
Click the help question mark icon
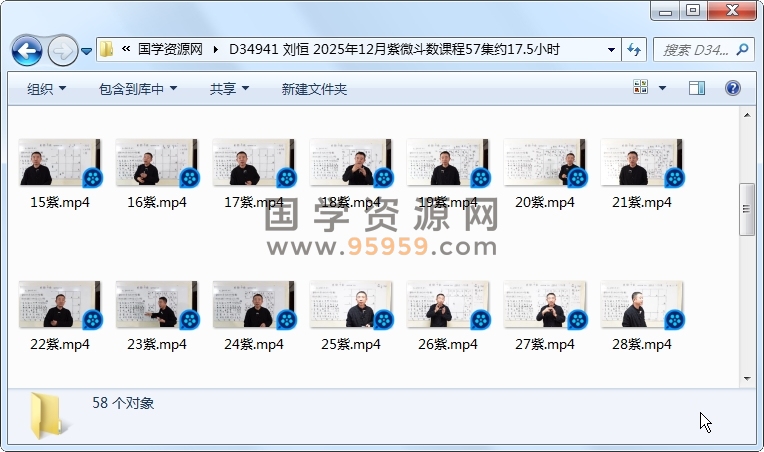(733, 88)
